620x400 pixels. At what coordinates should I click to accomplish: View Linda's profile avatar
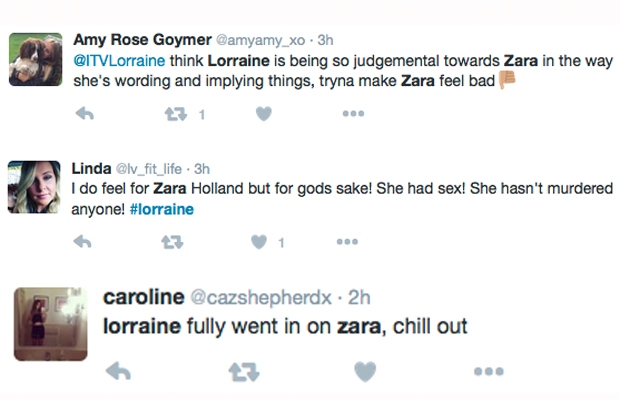[34, 187]
